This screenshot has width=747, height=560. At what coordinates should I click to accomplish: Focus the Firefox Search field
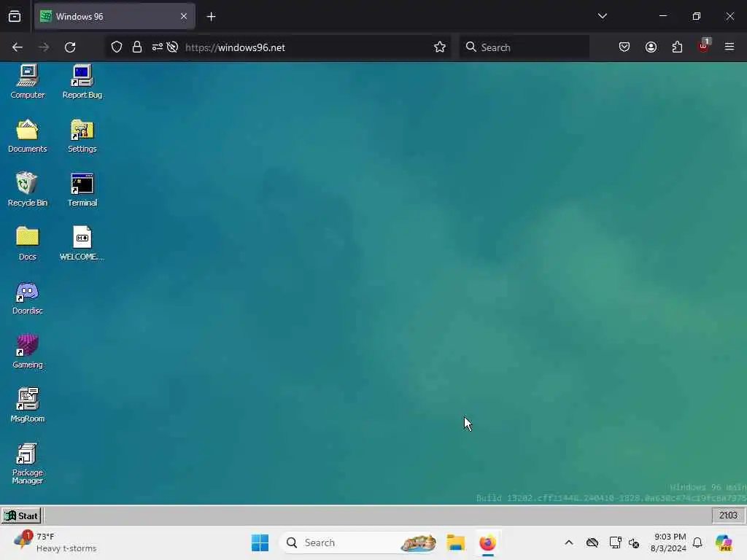[x=524, y=47]
